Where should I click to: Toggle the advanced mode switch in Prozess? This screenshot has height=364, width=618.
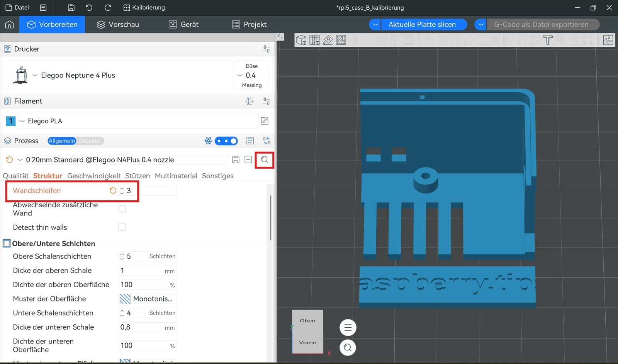(226, 141)
